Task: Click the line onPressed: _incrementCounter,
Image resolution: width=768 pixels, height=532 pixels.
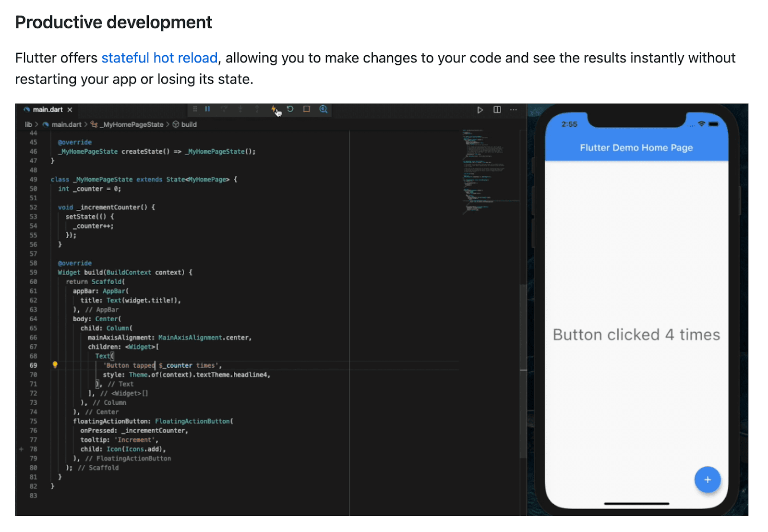Action: tap(134, 431)
